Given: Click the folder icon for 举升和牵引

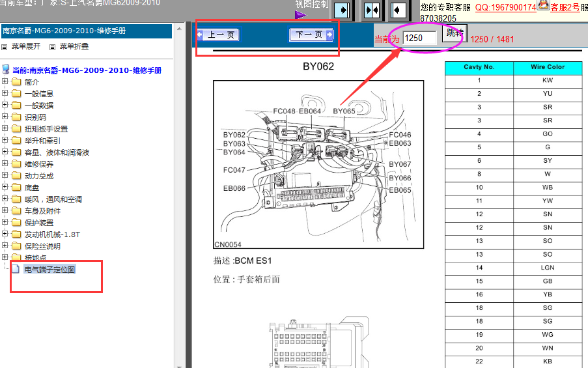Looking at the screenshot, I should [x=16, y=140].
